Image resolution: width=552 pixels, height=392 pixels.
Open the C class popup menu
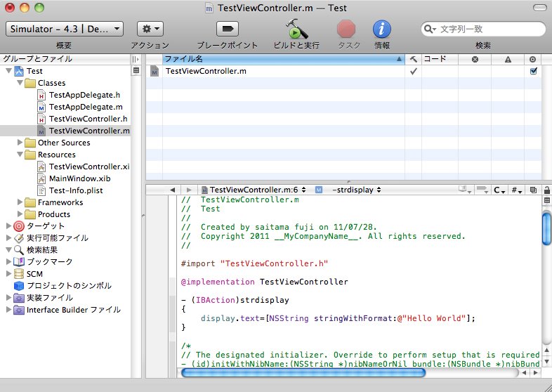[x=499, y=190]
